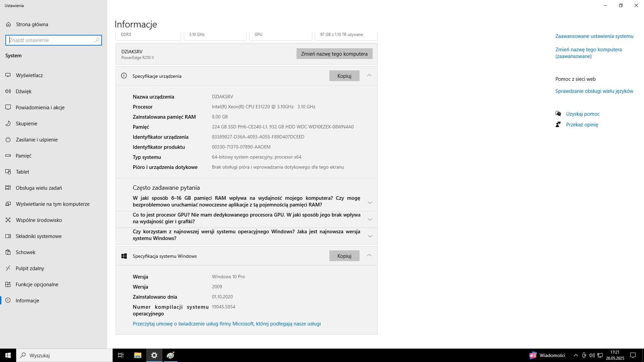This screenshot has width=644, height=362.
Task: Select the Windows 10 Pro value
Action: click(228, 277)
